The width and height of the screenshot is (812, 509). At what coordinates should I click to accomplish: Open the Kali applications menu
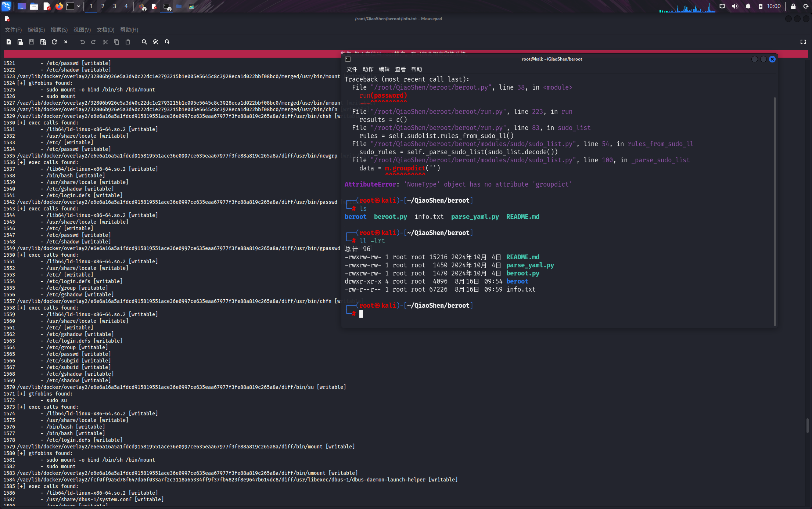click(x=7, y=6)
